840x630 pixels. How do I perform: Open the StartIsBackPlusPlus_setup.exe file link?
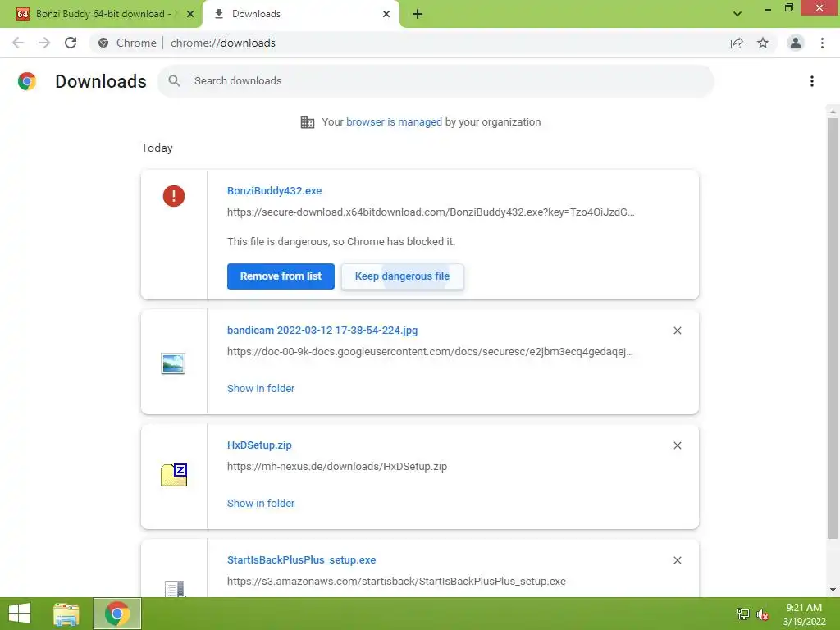(302, 559)
